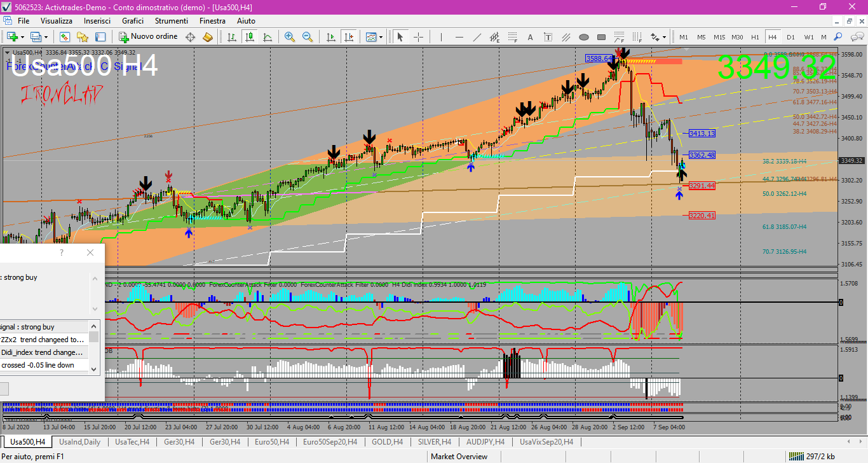Open the search magnifier icon
This screenshot has height=463, width=868.
coord(838,37)
